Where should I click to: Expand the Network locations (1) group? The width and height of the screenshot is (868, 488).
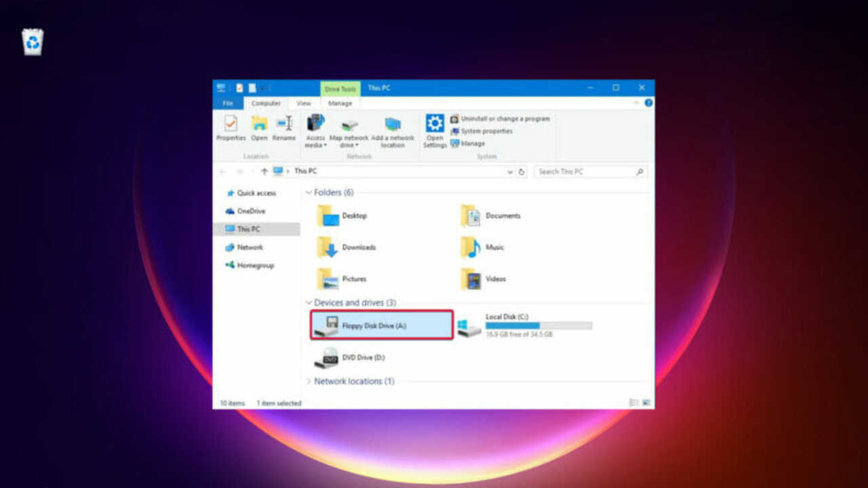309,382
